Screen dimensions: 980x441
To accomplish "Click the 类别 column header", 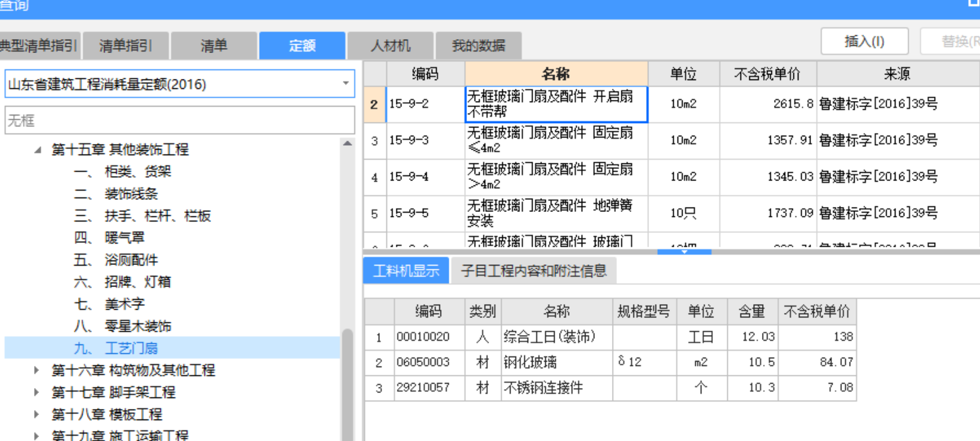I will (x=482, y=311).
